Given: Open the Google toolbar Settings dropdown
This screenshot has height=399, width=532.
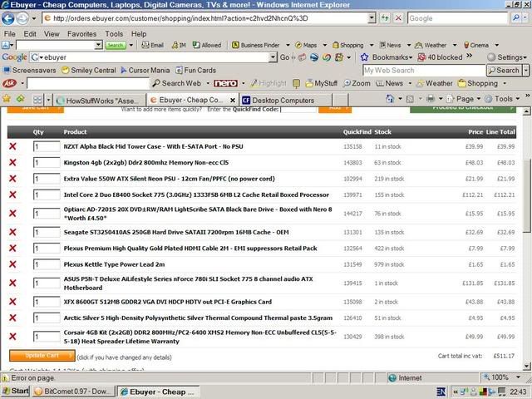Looking at the screenshot, I should [507, 57].
